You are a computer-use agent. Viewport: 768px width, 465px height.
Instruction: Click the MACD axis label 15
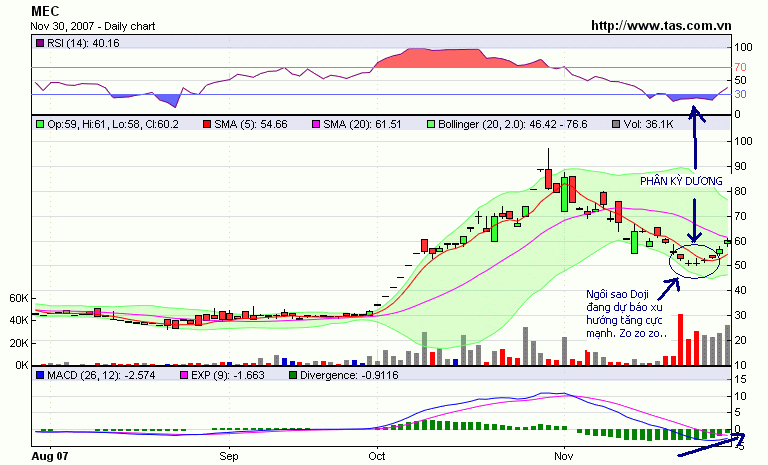point(740,380)
